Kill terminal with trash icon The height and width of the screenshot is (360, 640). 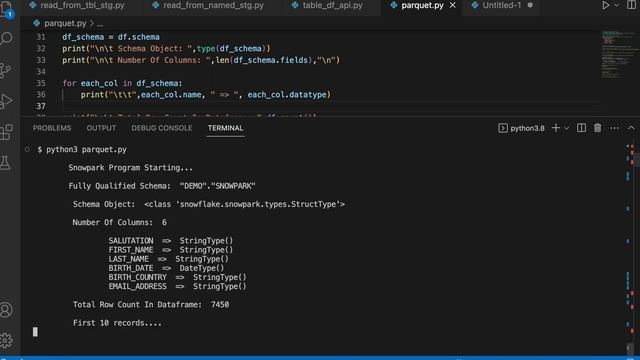point(598,128)
